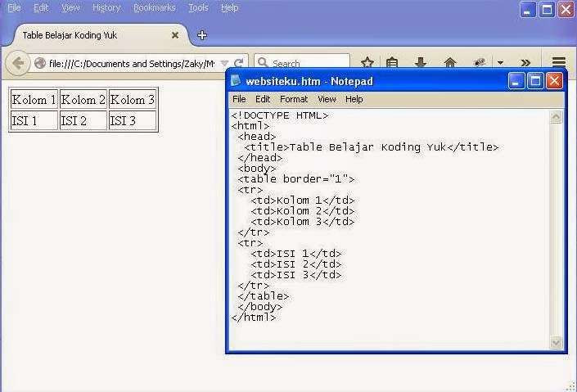Open Firefox History menu
Screen dimensions: 577x392
click(x=106, y=7)
